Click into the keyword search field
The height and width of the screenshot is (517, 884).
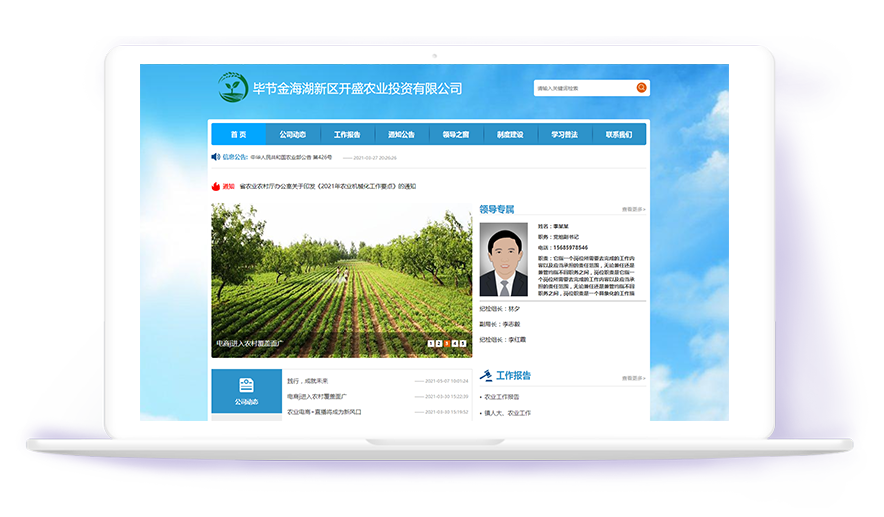(x=584, y=88)
